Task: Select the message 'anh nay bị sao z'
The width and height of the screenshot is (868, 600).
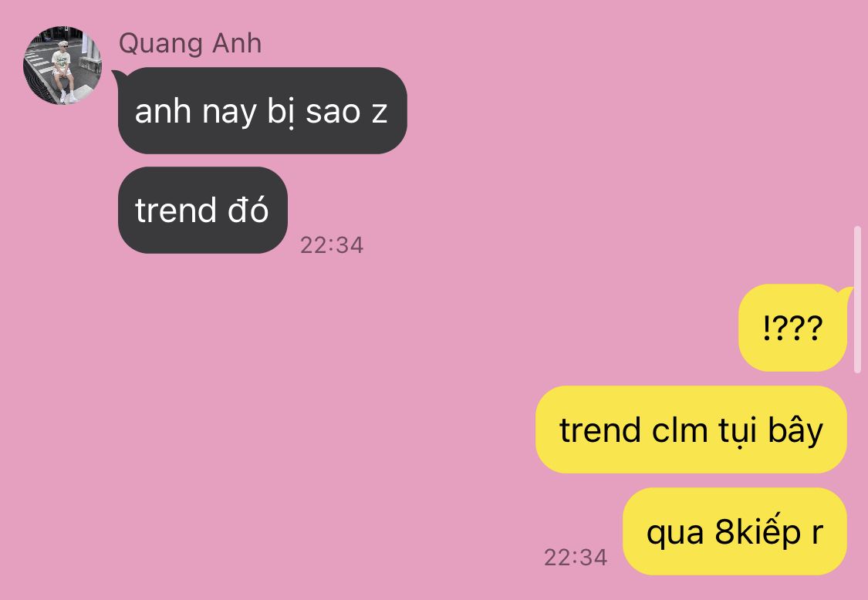Action: 262,111
